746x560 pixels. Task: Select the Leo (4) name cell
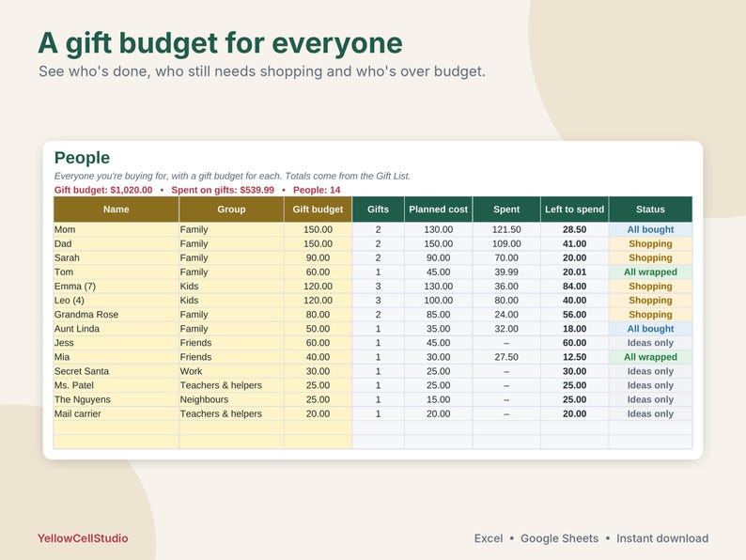pyautogui.click(x=117, y=301)
